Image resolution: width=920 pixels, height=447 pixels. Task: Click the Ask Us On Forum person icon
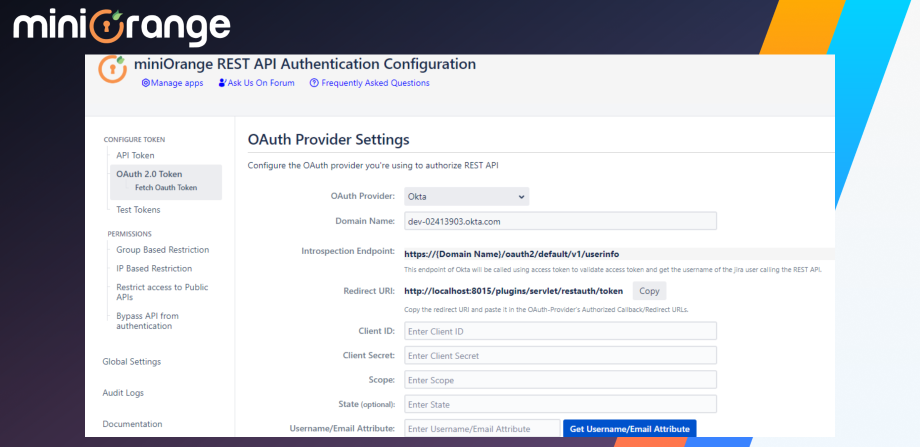pos(222,83)
